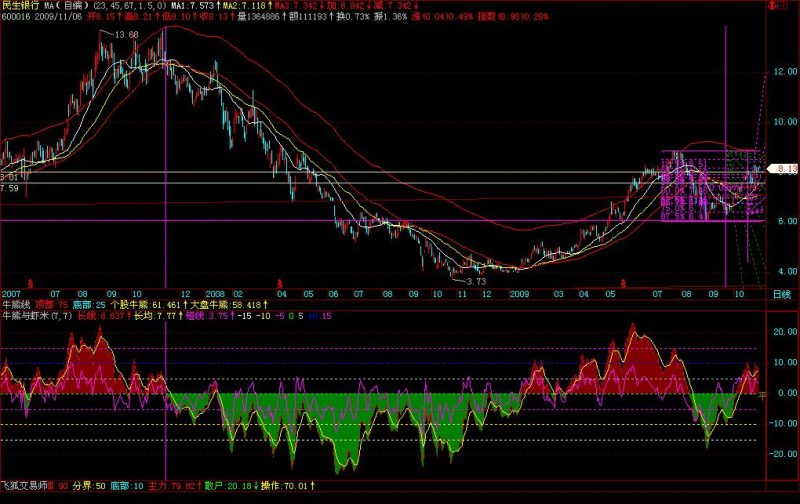800x504 pixels.
Task: Click the -20.00 indicator axis label
Action: pyautogui.click(x=784, y=454)
